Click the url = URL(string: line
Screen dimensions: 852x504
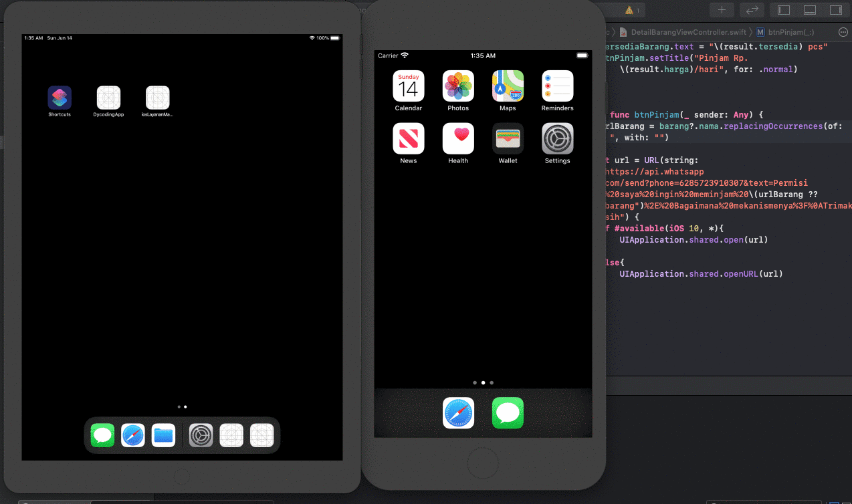651,160
